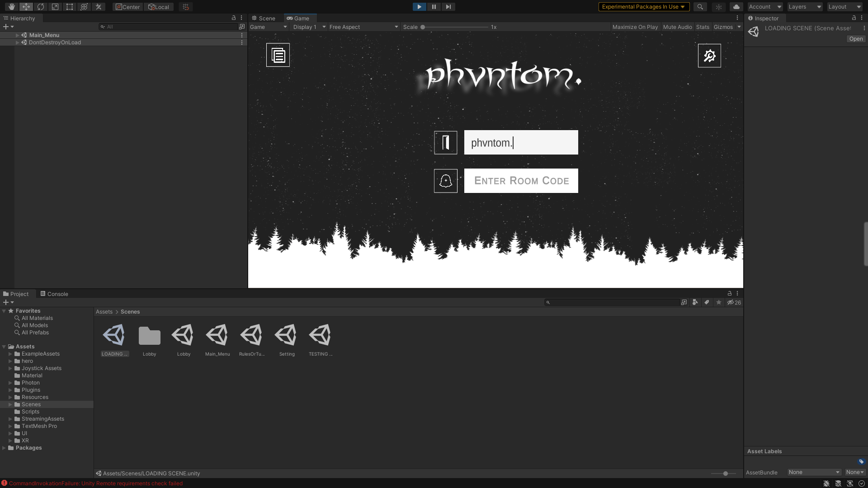Toggle Maximize On Play

tap(635, 27)
